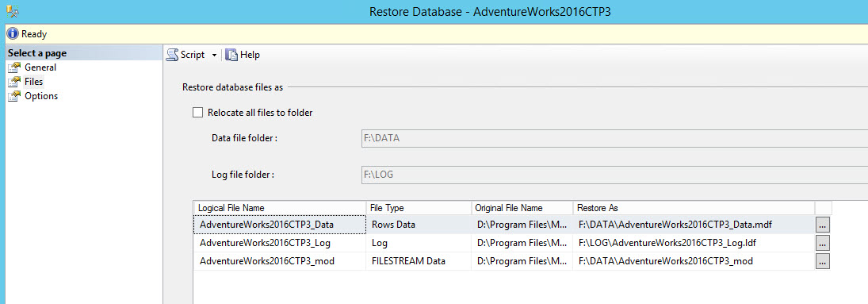This screenshot has height=304, width=868.
Task: Select AdventureWorks2016CTP3_Data logical file cell
Action: coord(280,225)
